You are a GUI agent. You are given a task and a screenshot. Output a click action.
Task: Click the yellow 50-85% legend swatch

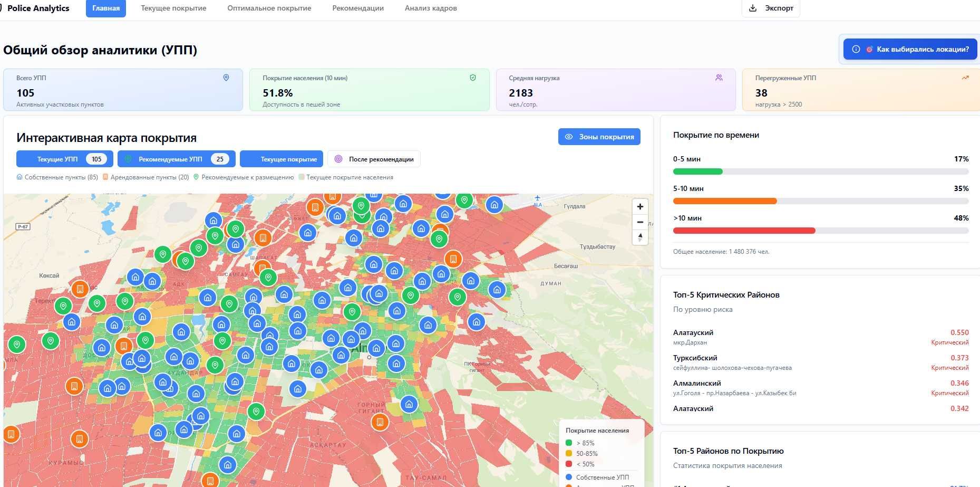(569, 453)
